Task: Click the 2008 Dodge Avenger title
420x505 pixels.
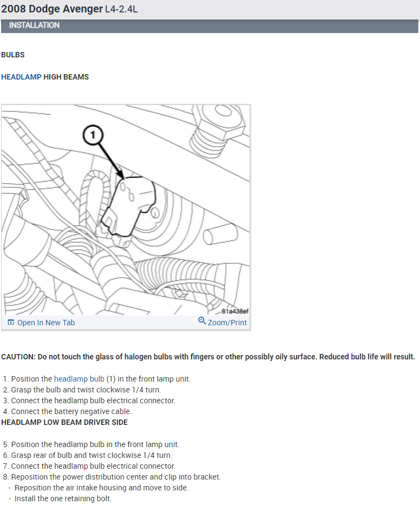Action: [x=52, y=9]
